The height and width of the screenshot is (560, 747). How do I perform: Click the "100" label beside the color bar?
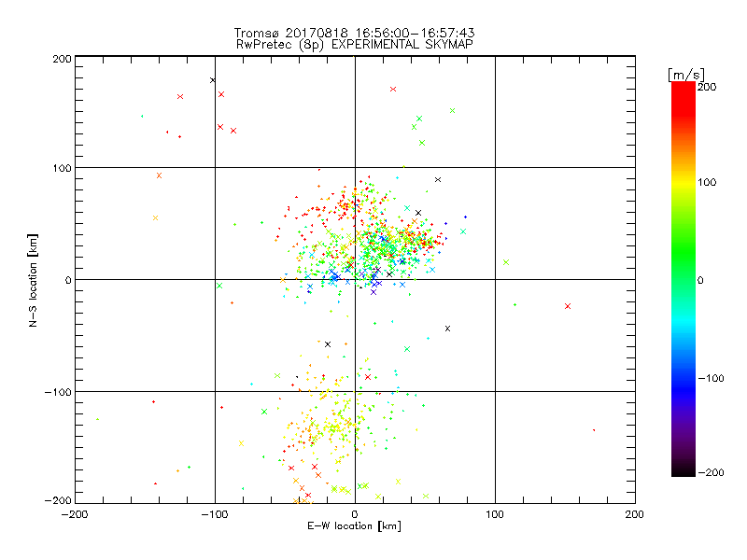[707, 182]
